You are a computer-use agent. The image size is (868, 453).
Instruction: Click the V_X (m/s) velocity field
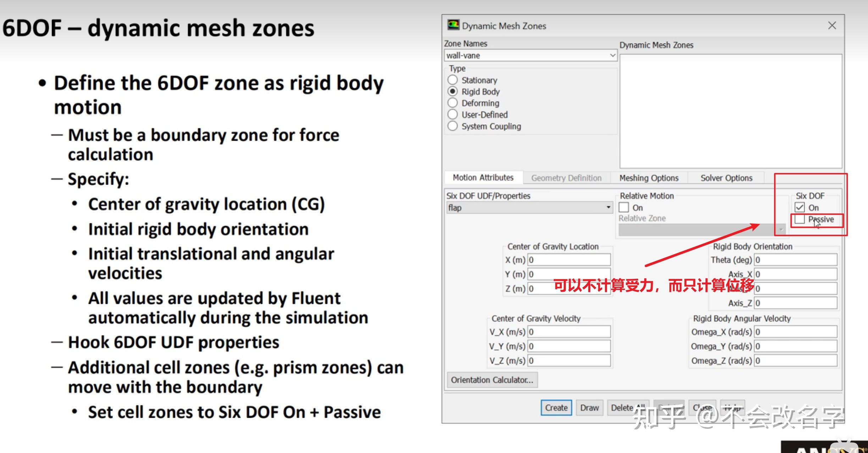click(569, 332)
